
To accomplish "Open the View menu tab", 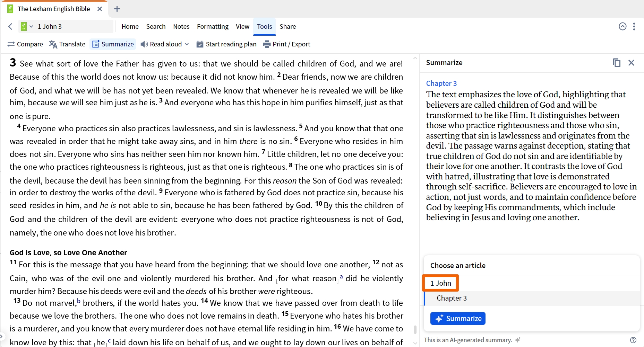I will tap(242, 26).
